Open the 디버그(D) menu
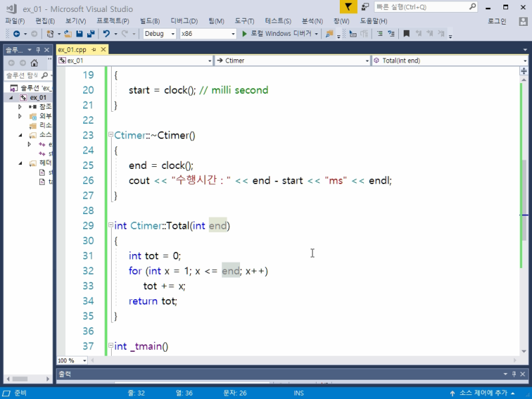 tap(184, 21)
